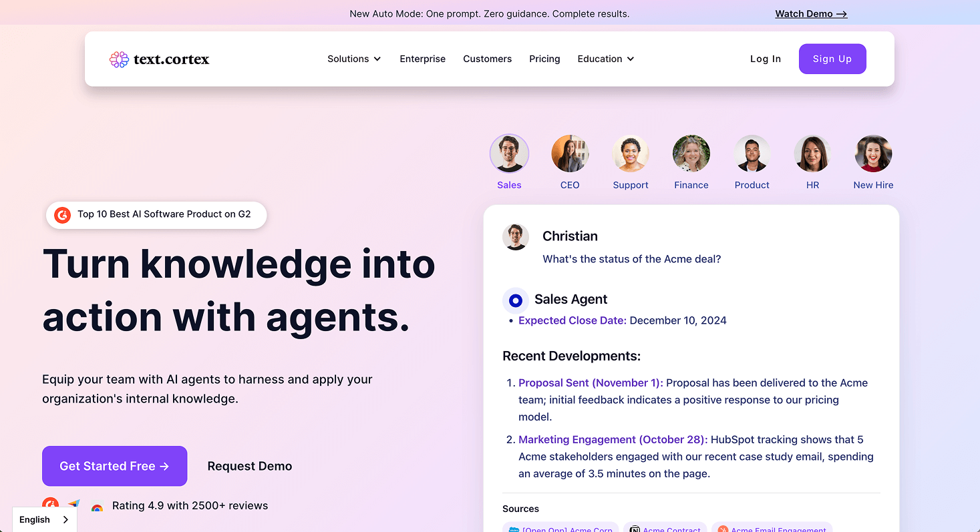Click the Log In link

(x=766, y=59)
